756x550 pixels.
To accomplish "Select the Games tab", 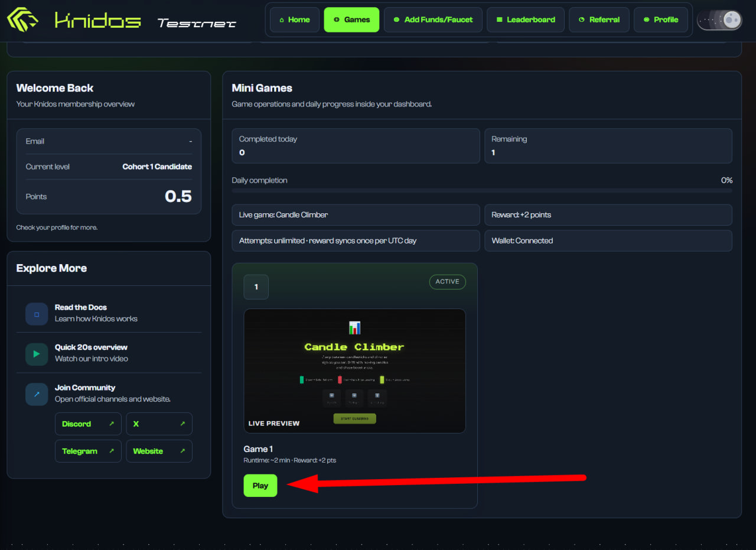I will pos(351,19).
